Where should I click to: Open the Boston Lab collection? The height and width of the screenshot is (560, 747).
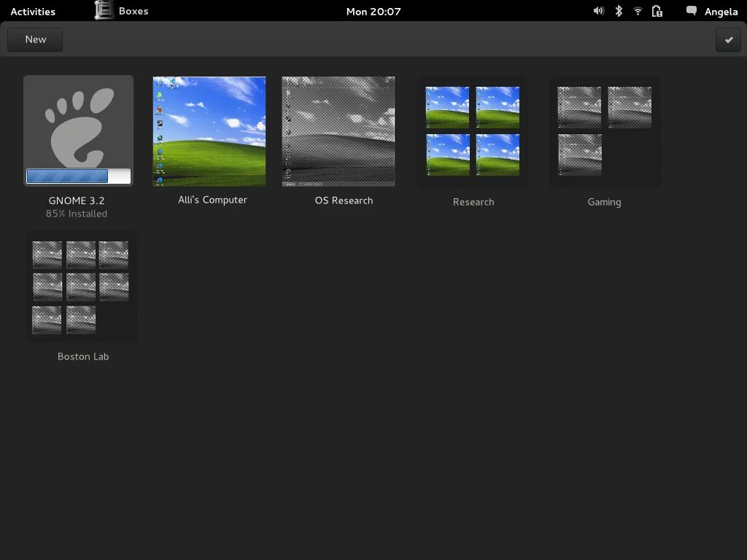tap(82, 287)
